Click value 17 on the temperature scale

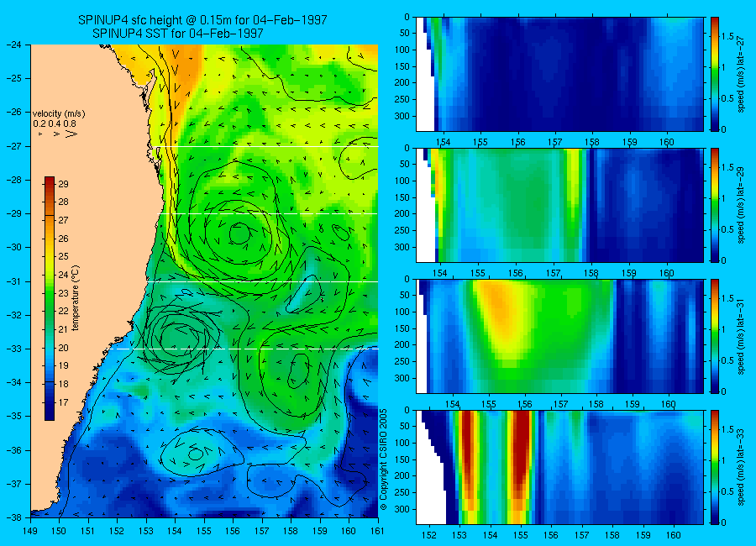coord(63,402)
